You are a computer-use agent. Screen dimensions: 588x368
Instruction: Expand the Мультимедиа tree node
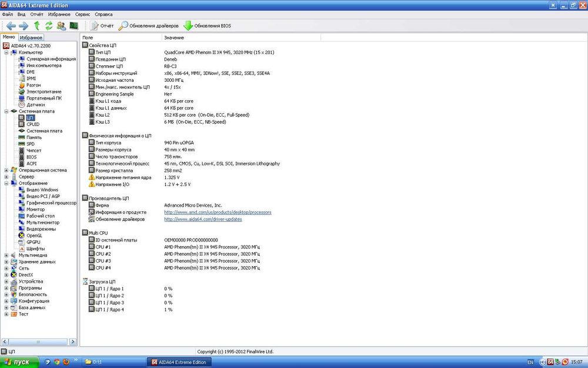coord(6,256)
